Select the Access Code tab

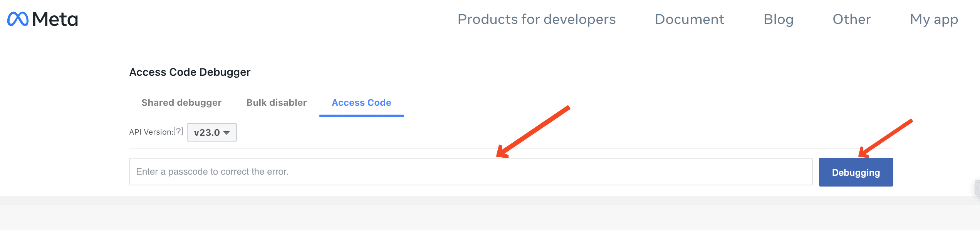(361, 103)
